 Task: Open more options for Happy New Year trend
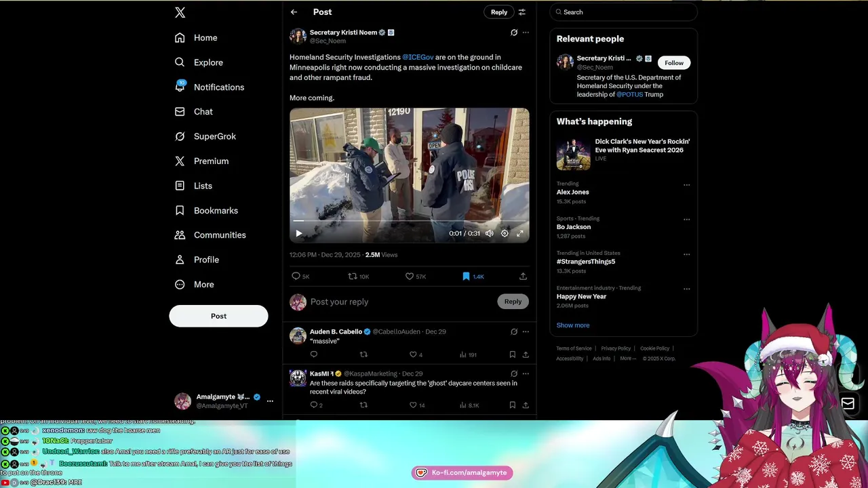pyautogui.click(x=686, y=289)
